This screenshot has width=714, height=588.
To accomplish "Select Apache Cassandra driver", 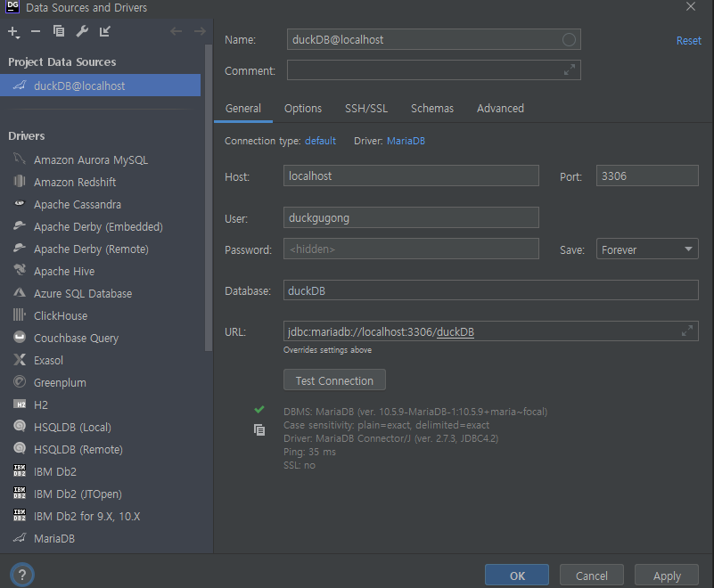I will pyautogui.click(x=102, y=204).
